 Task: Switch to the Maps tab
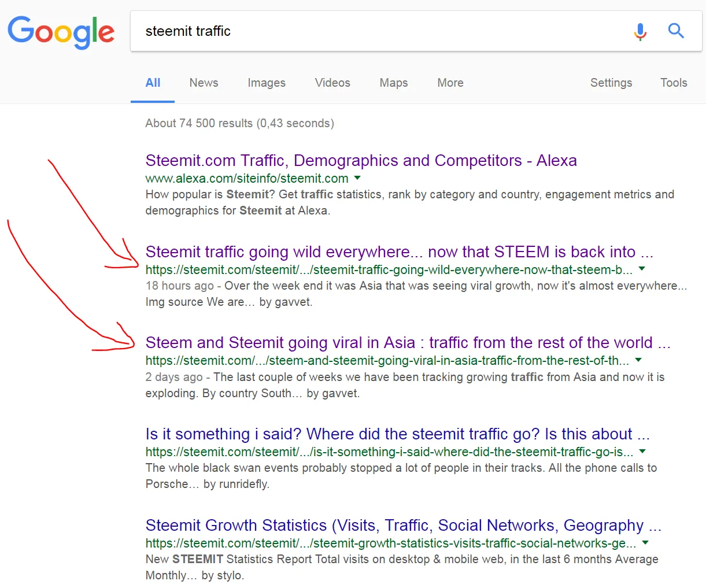tap(394, 83)
